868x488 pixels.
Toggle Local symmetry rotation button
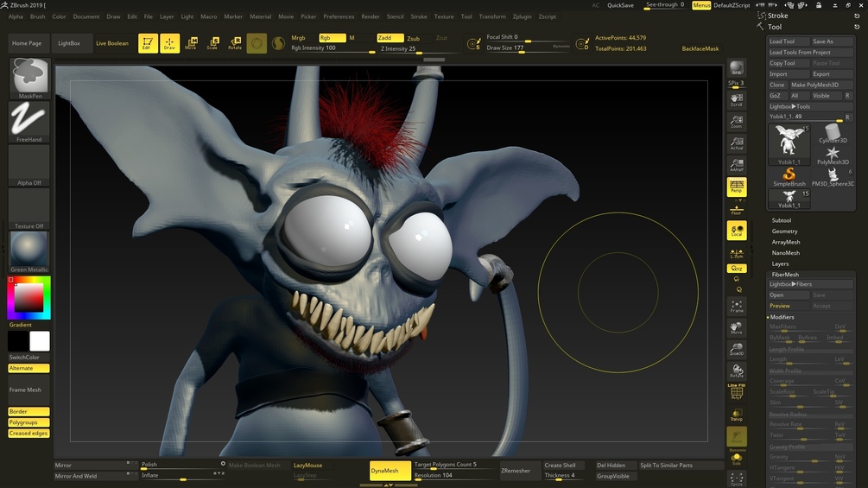point(737,231)
